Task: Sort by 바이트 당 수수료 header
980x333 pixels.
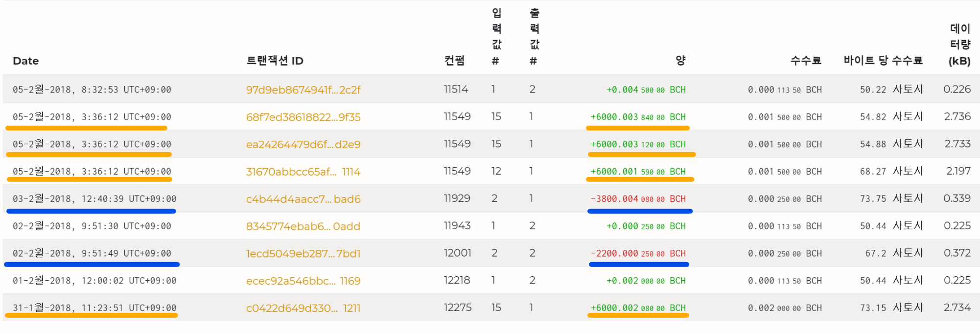Action: click(x=883, y=61)
